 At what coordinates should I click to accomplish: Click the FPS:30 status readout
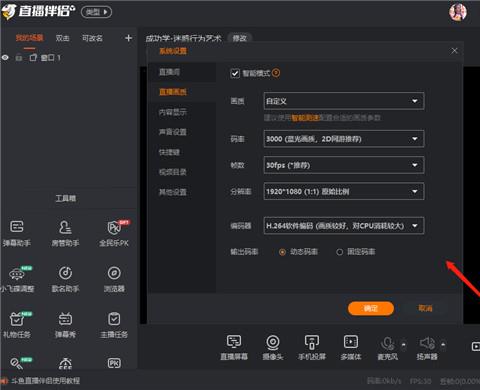point(420,381)
